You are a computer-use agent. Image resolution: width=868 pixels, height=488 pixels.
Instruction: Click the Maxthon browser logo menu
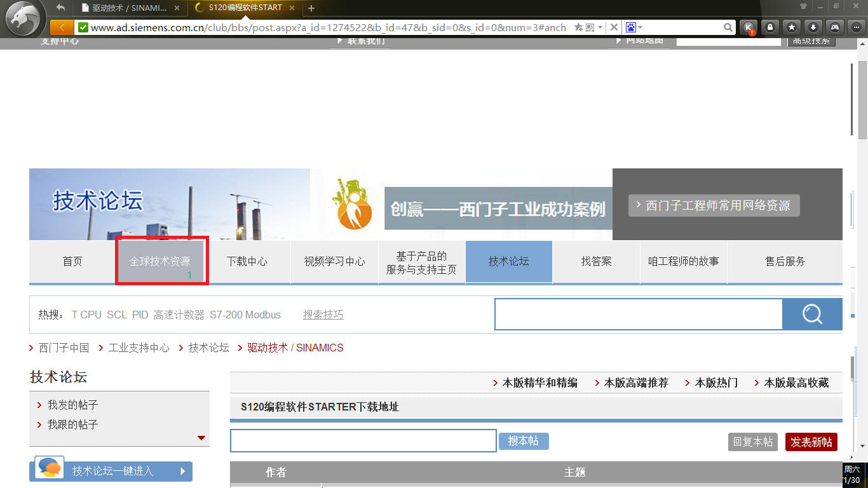pyautogui.click(x=25, y=18)
